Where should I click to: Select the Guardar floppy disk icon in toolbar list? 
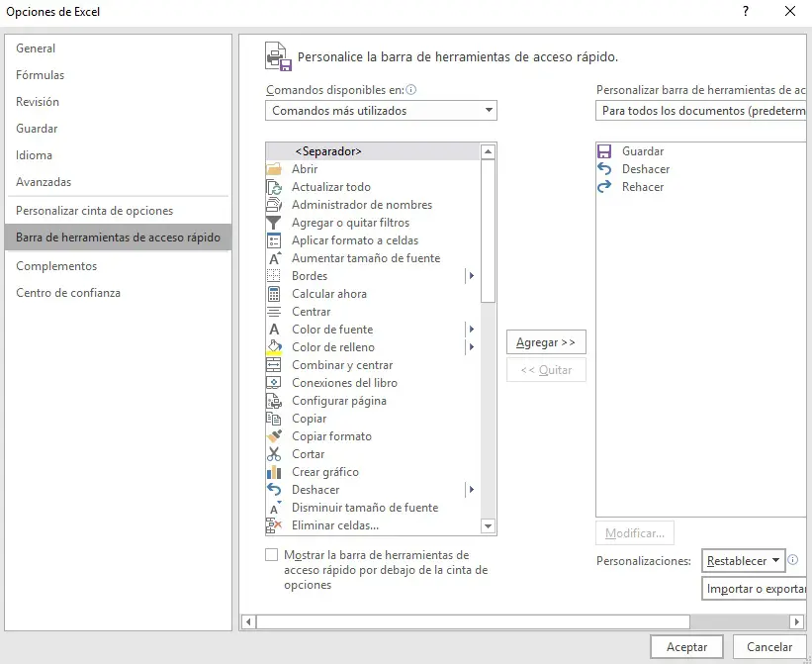coord(604,151)
